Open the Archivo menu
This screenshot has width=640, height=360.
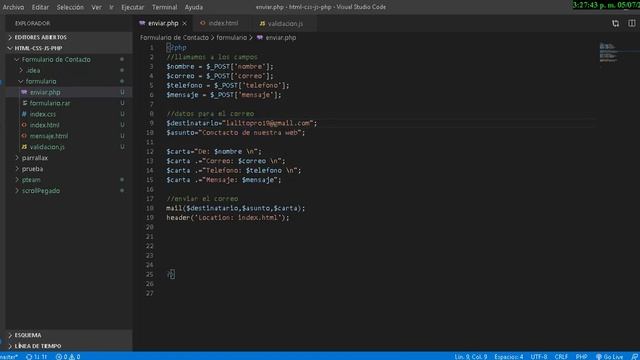coord(13,7)
